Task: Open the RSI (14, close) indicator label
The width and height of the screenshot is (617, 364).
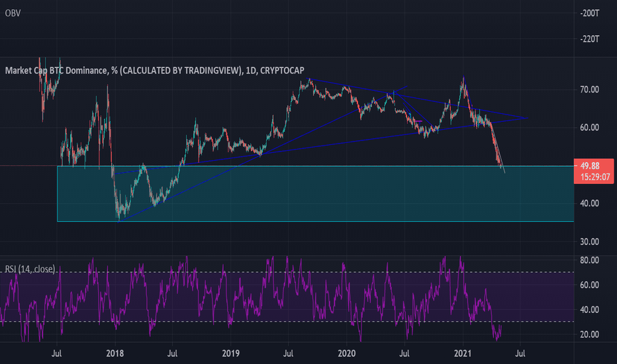Action: [30, 269]
